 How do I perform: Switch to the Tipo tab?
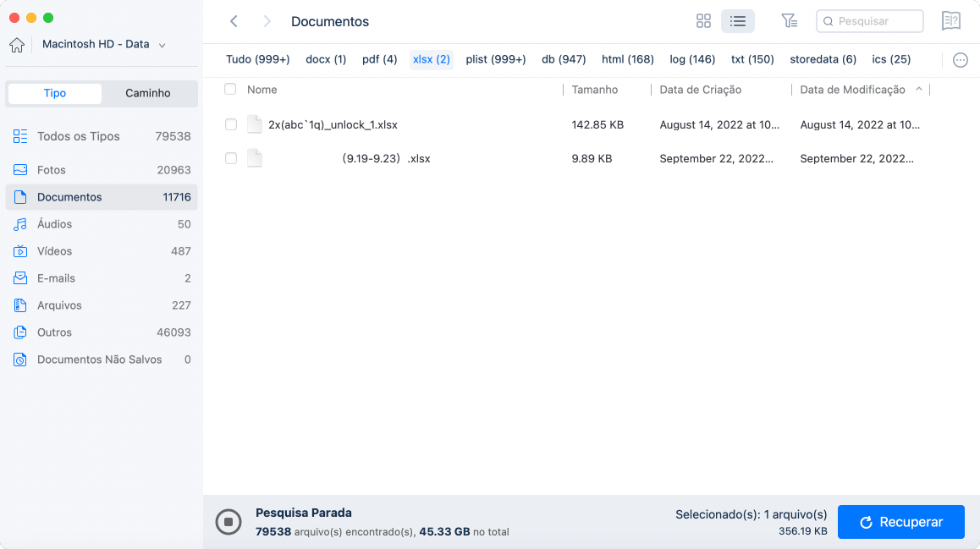(x=54, y=93)
